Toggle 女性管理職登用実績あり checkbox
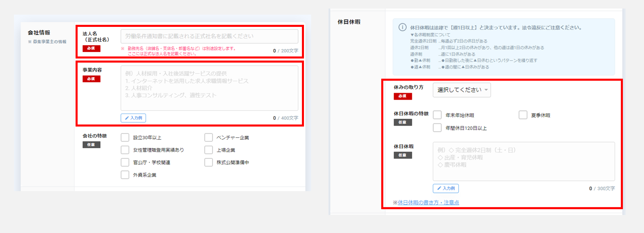 (125, 150)
